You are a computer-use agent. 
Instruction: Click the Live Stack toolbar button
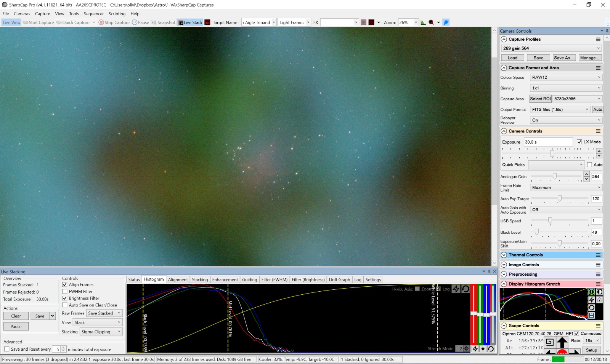(x=190, y=22)
